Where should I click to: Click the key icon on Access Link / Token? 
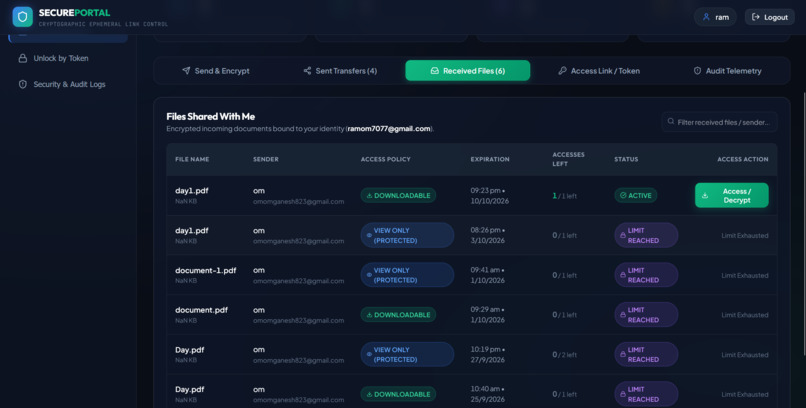tap(562, 70)
